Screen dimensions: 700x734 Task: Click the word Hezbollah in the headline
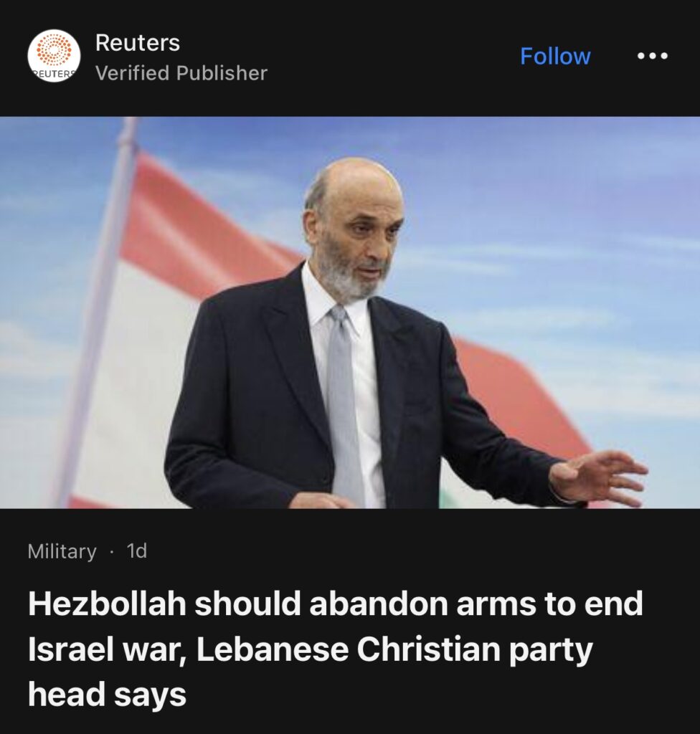pyautogui.click(x=108, y=604)
